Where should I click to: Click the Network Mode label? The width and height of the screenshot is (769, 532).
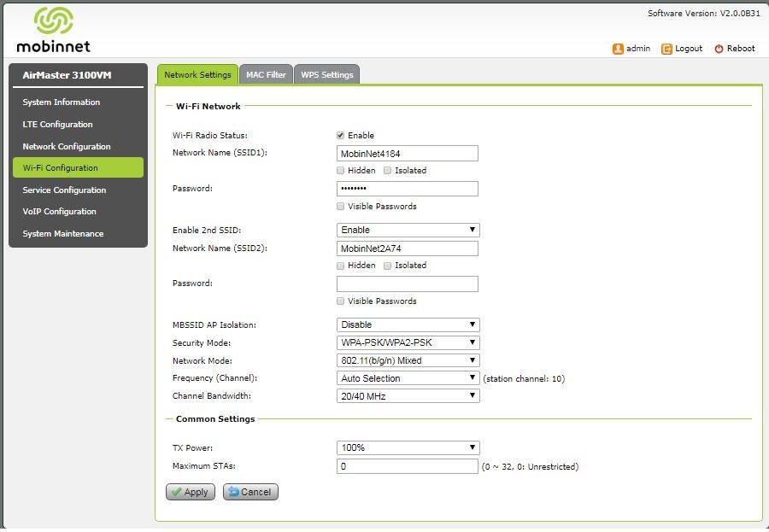point(202,361)
